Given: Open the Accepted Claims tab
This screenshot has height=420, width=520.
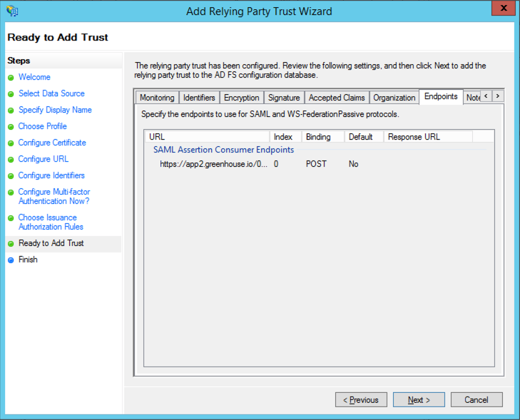Looking at the screenshot, I should (337, 98).
